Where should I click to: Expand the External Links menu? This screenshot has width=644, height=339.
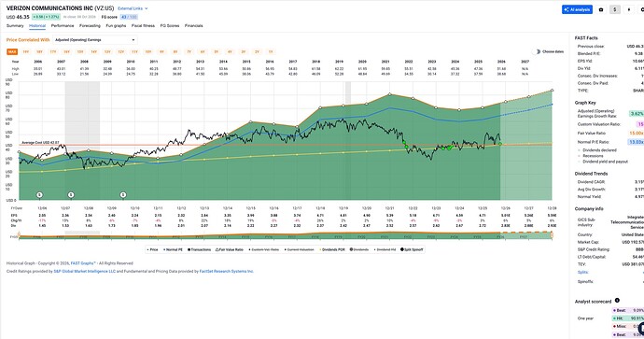pyautogui.click(x=133, y=8)
